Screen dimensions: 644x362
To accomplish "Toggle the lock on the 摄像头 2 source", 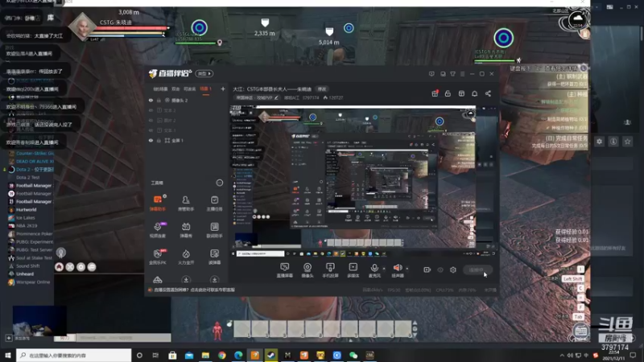I will point(159,100).
